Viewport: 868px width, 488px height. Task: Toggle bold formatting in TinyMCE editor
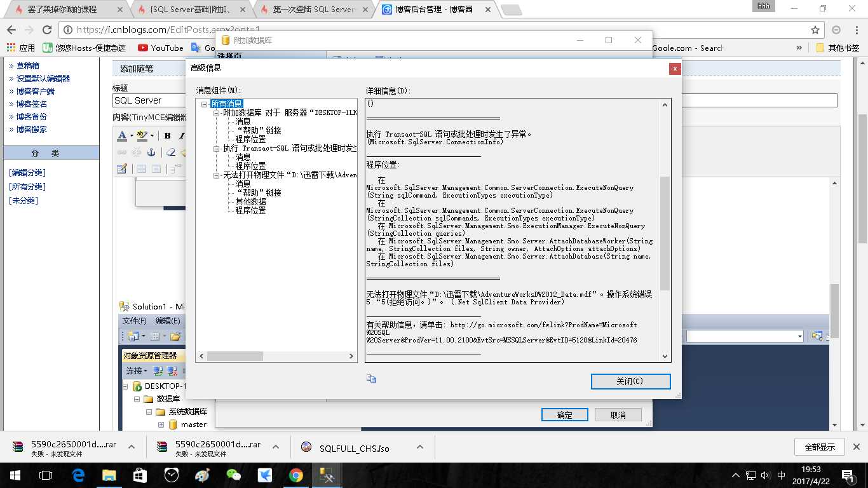(167, 135)
